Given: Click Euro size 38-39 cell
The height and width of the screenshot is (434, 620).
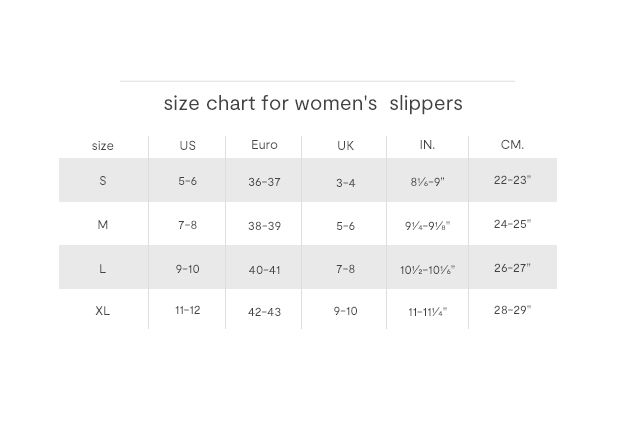Looking at the screenshot, I should click(x=264, y=226).
